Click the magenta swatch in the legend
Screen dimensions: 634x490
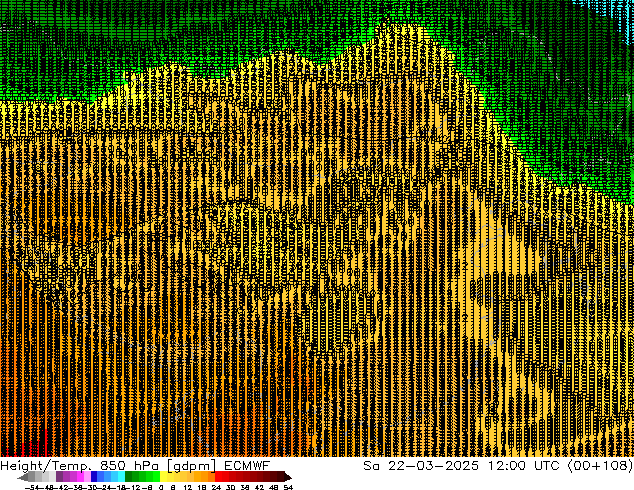click(x=80, y=476)
